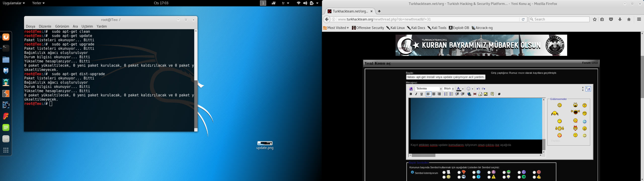Center-align message text
The height and width of the screenshot is (181, 644).
point(434,94)
